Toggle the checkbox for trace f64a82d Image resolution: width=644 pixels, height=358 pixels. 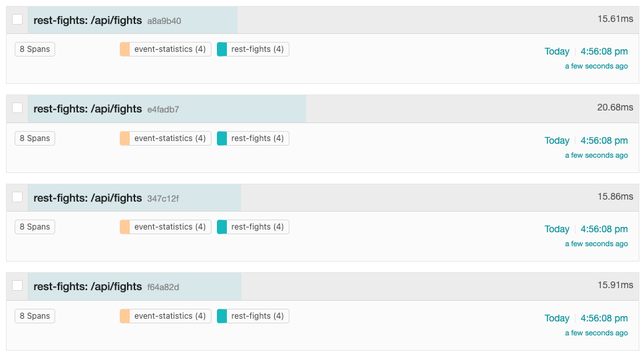pyautogui.click(x=17, y=286)
